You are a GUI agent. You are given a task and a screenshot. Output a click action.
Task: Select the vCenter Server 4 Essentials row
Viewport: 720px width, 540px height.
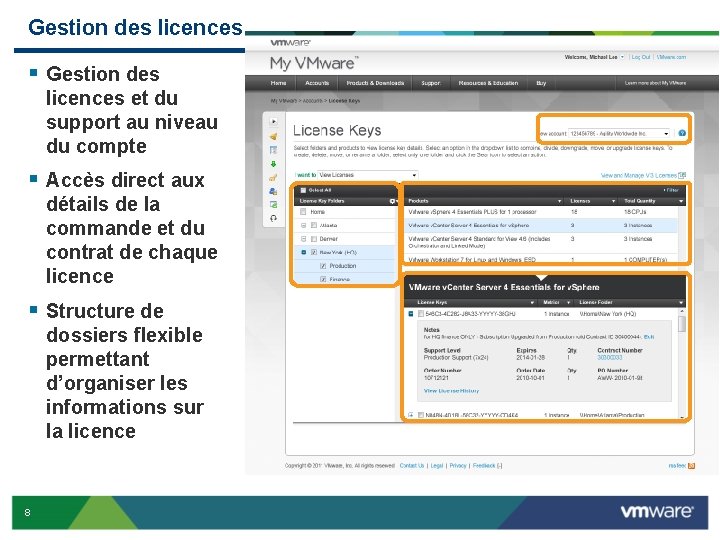click(x=540, y=225)
